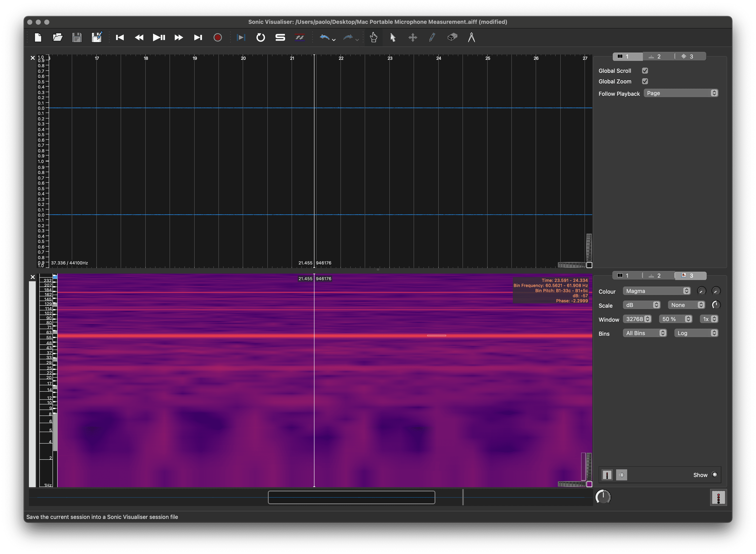Switch to tab 1 in spectrogram properties
Image resolution: width=756 pixels, height=554 pixels.
click(628, 276)
